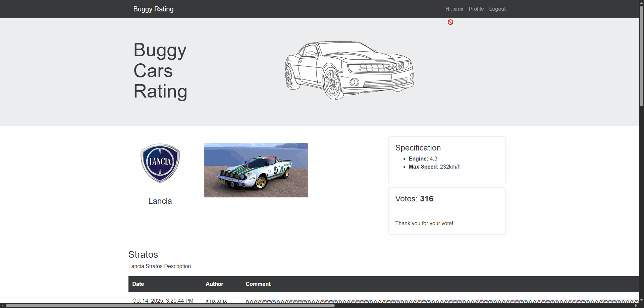
Task: Click the vertical scrollbar down arrow
Action: pyautogui.click(x=641, y=300)
